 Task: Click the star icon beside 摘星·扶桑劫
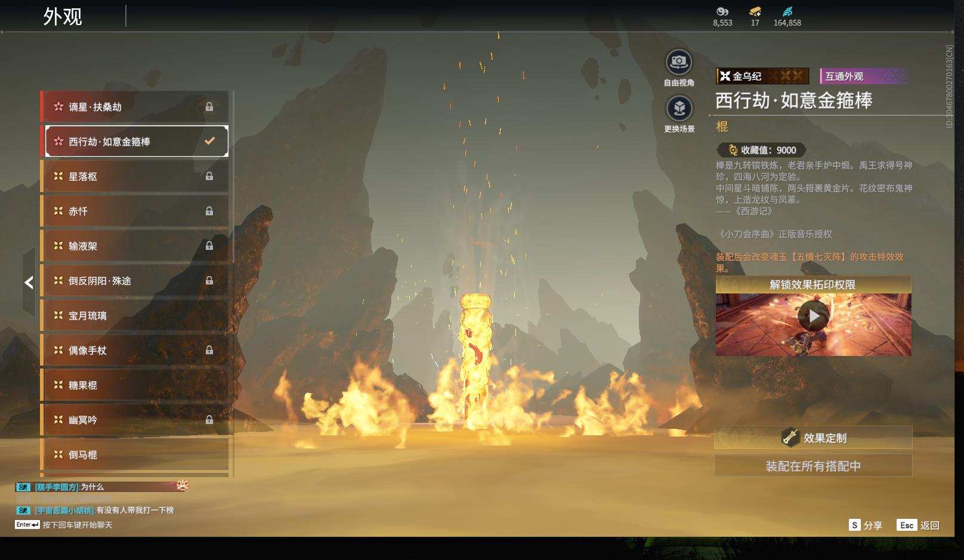58,107
